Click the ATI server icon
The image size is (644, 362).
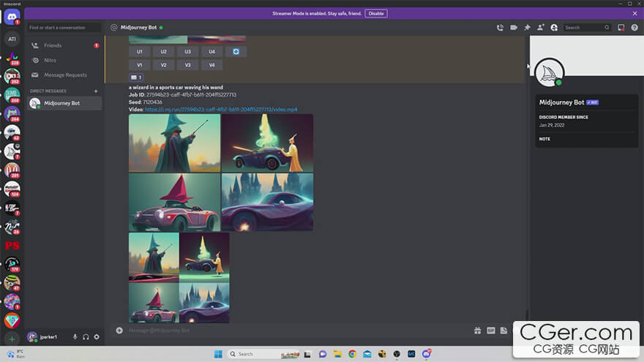(12, 39)
